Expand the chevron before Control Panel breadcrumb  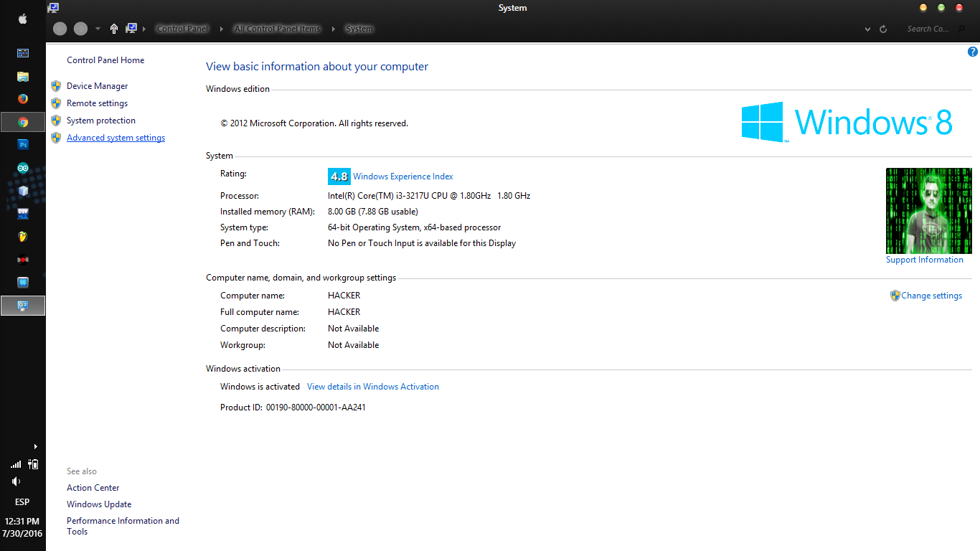pos(144,29)
